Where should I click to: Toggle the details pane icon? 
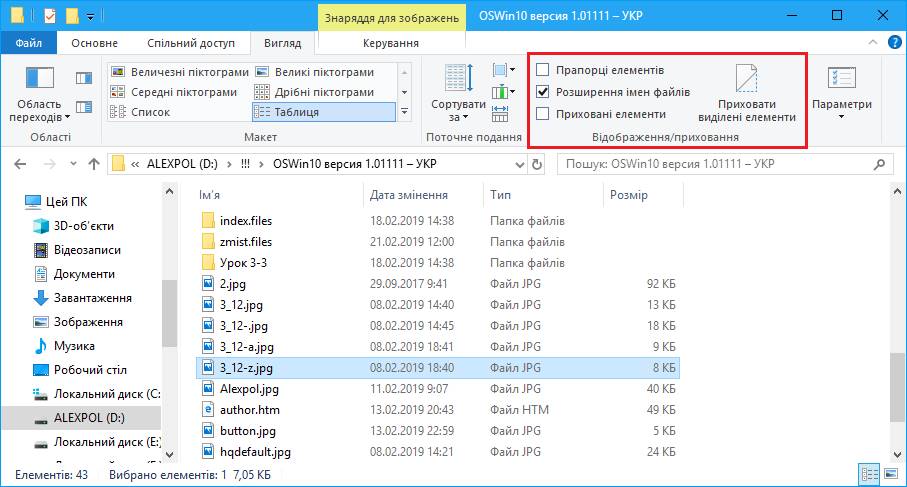point(84,107)
